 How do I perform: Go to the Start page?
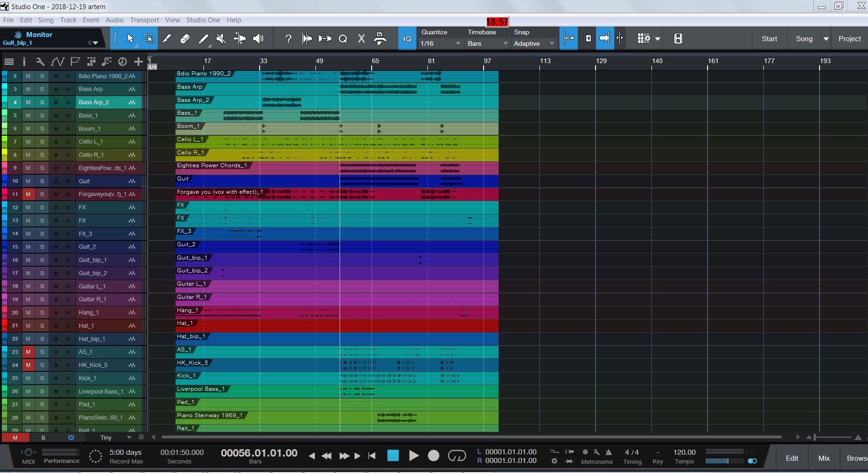coord(769,39)
